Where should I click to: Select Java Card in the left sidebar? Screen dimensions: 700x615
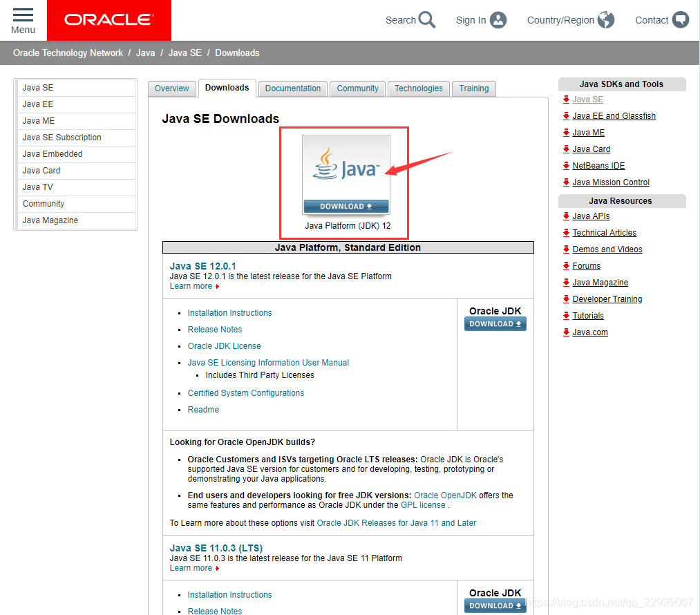pos(76,171)
